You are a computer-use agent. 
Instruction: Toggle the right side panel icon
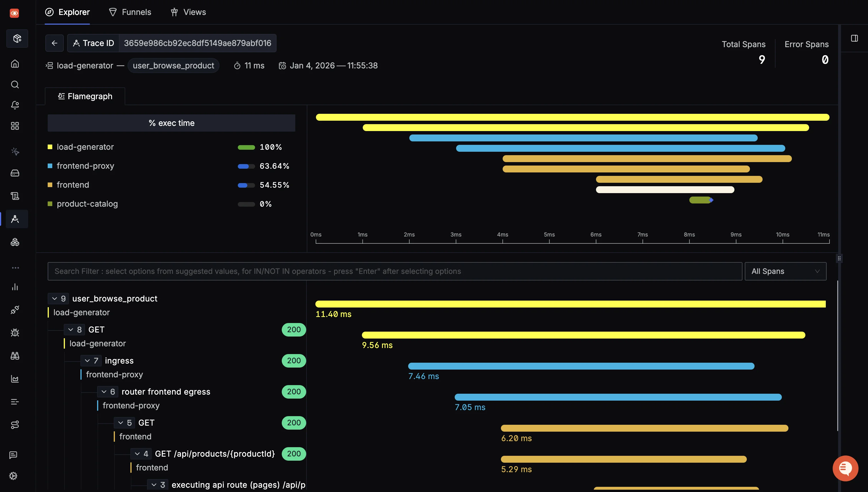pyautogui.click(x=854, y=38)
